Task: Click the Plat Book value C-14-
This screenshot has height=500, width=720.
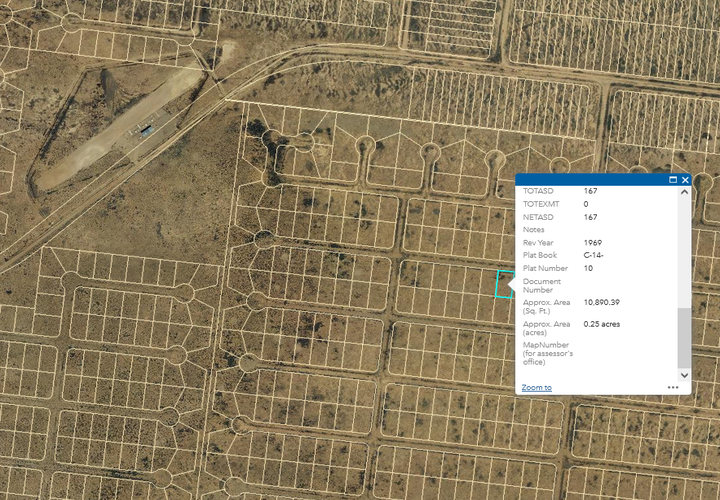Action: (x=594, y=255)
